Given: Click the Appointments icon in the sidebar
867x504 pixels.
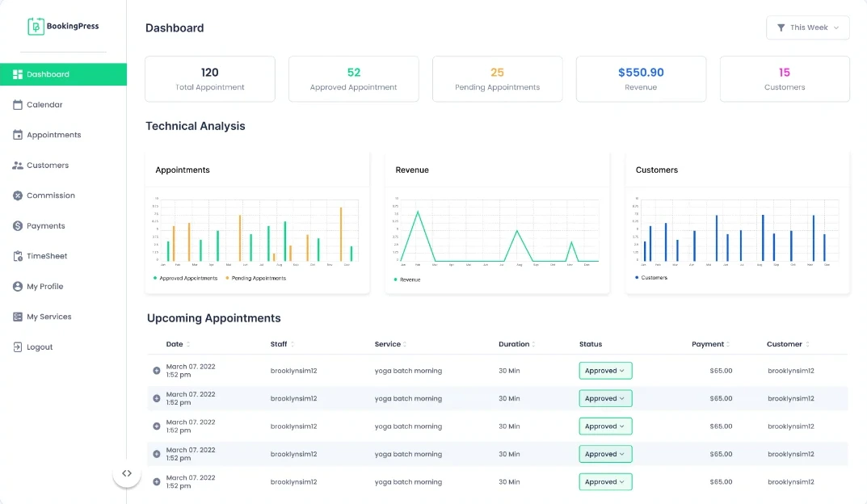Looking at the screenshot, I should point(18,135).
